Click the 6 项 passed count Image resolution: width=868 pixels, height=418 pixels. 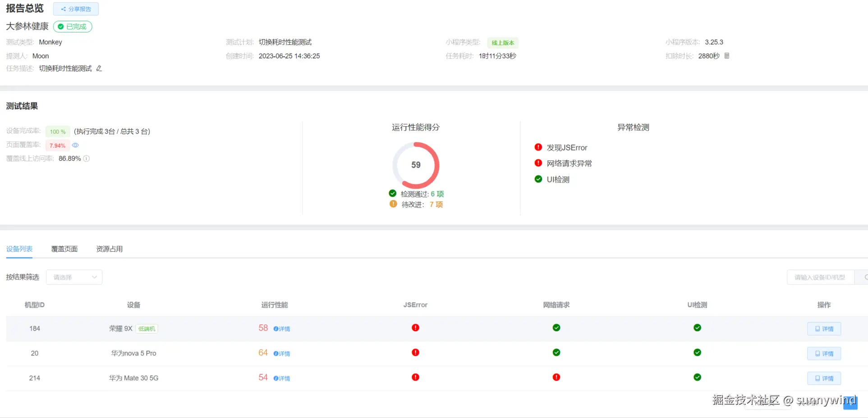point(437,194)
